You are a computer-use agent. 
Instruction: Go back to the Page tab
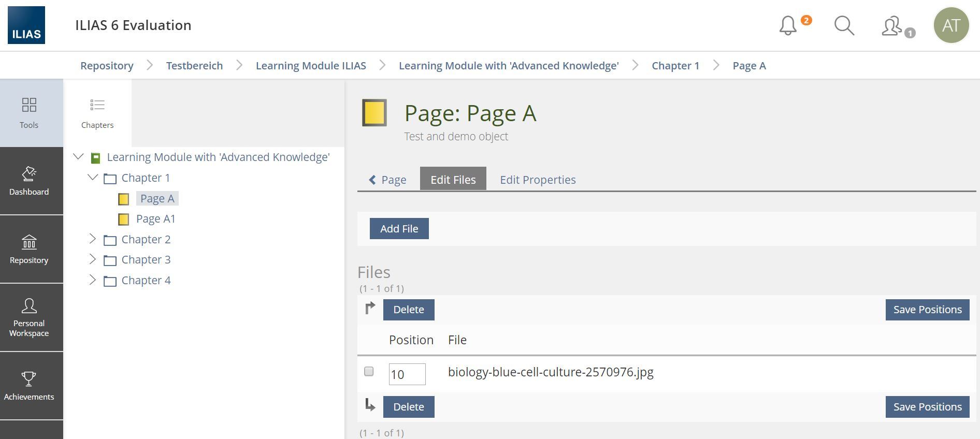coord(388,180)
